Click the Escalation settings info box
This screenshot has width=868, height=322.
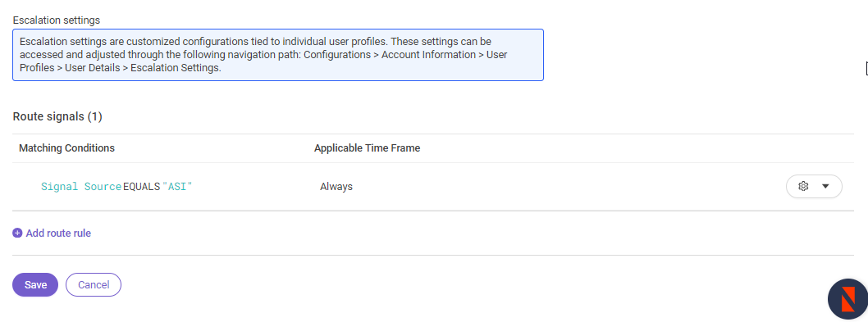coord(278,55)
